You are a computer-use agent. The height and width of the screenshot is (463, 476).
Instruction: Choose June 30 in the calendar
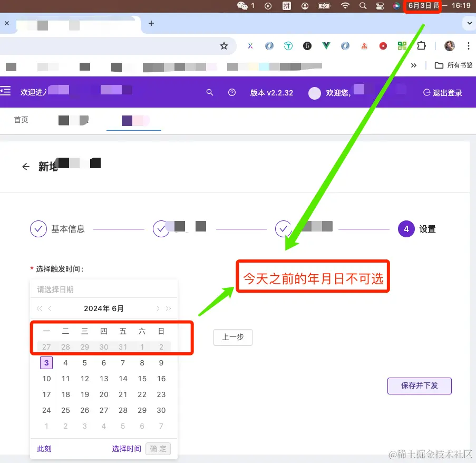[161, 410]
